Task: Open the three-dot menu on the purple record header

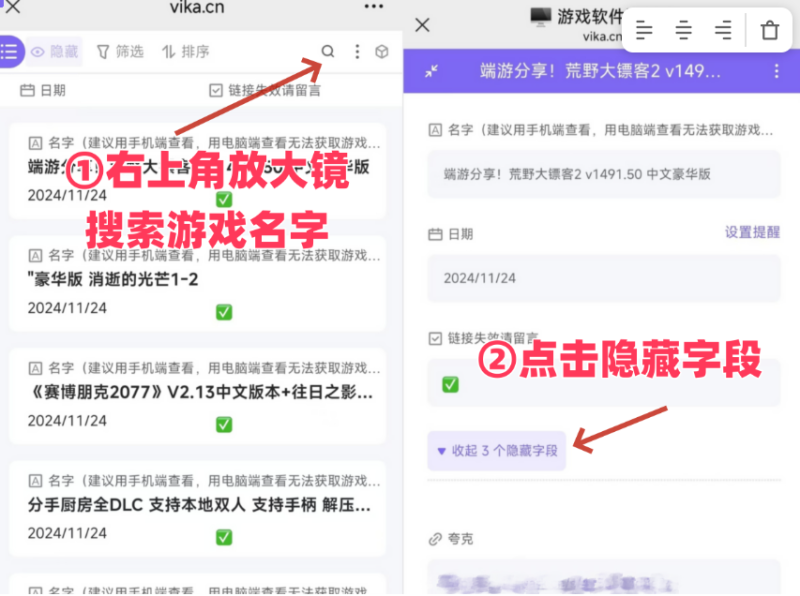Action: [x=777, y=72]
